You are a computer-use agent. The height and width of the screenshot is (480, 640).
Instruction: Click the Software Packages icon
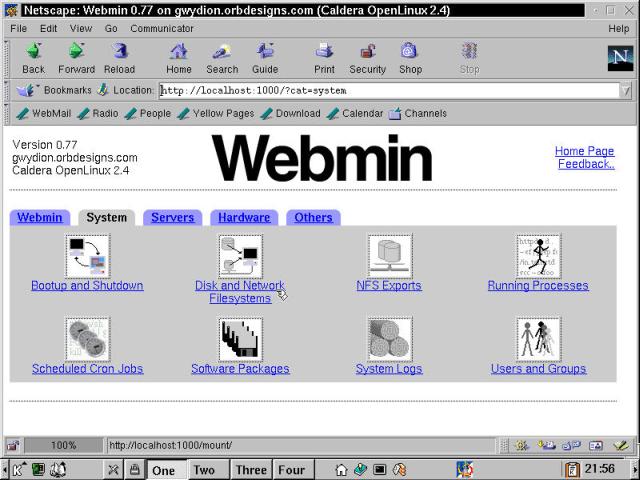[x=240, y=339]
